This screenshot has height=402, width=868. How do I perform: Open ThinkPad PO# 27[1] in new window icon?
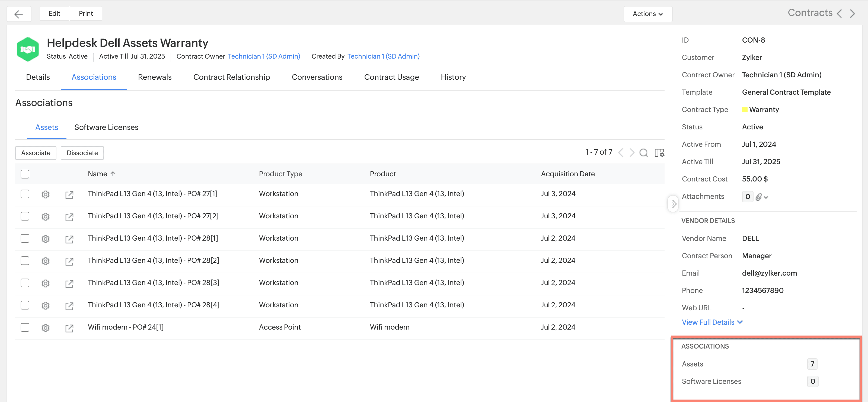pos(69,194)
